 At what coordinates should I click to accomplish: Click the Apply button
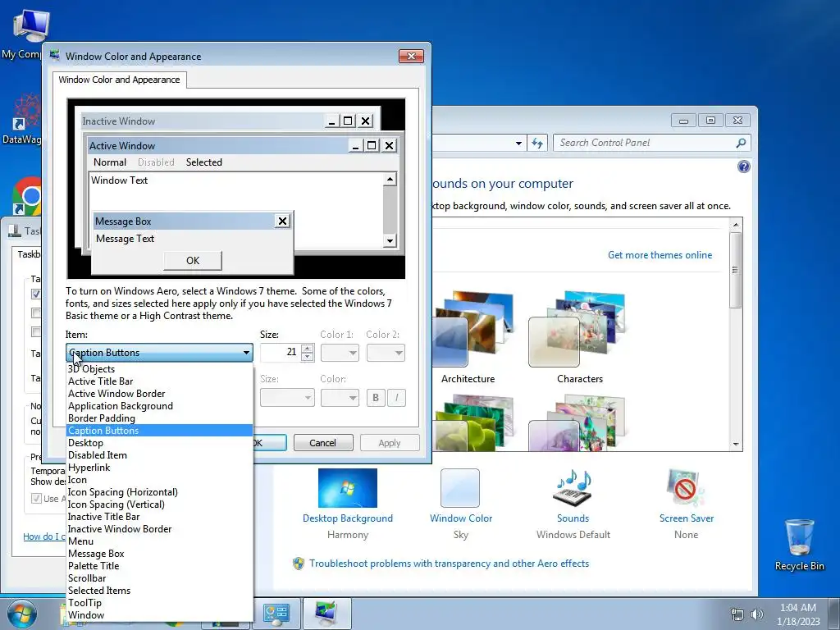click(390, 443)
